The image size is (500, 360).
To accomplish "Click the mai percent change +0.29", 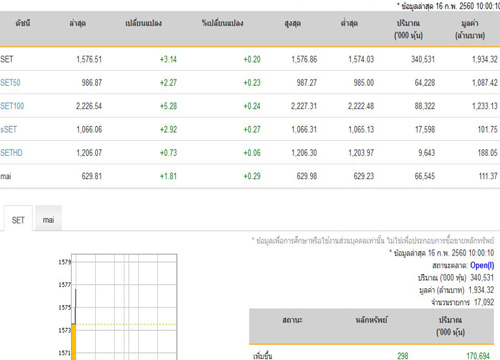I will (x=252, y=176).
